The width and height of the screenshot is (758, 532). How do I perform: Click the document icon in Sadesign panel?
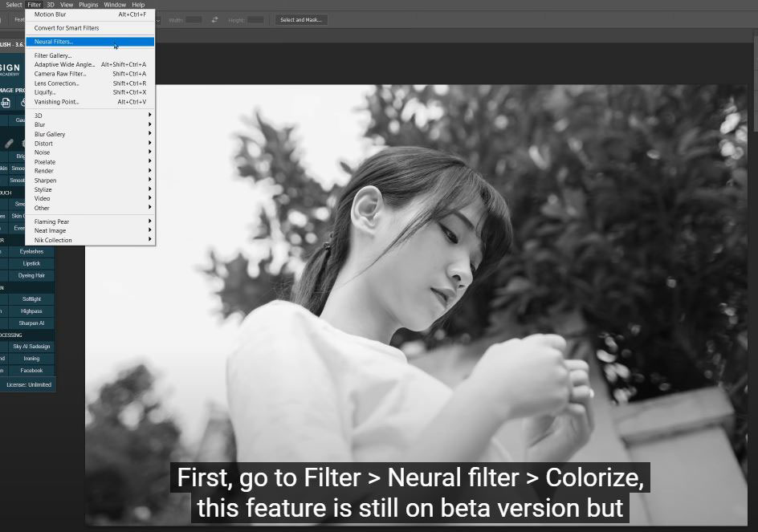click(x=6, y=103)
